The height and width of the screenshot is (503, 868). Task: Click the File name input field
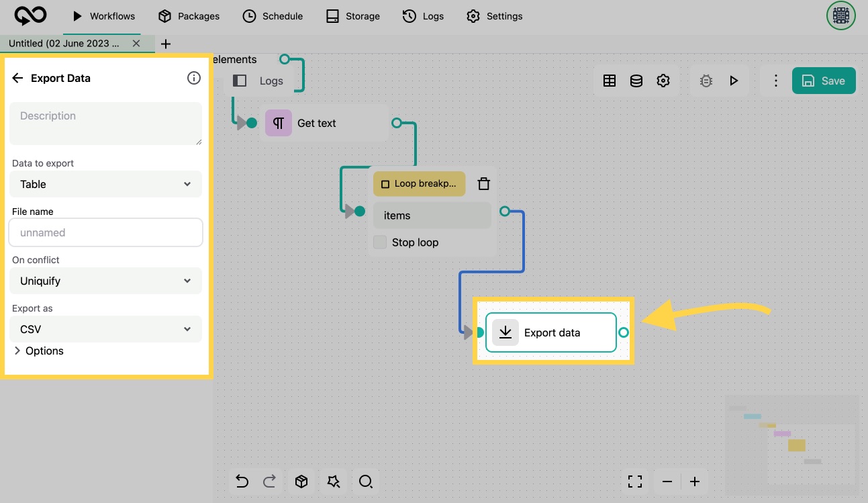coord(105,232)
